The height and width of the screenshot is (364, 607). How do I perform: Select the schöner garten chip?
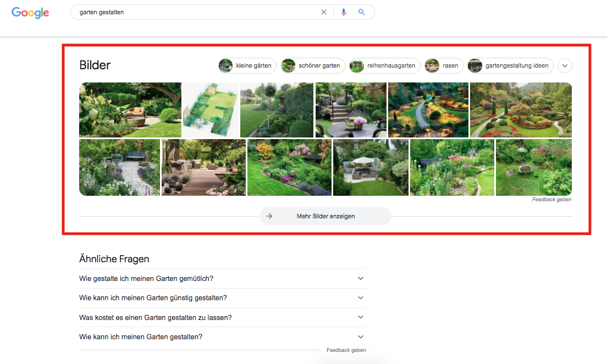(313, 65)
